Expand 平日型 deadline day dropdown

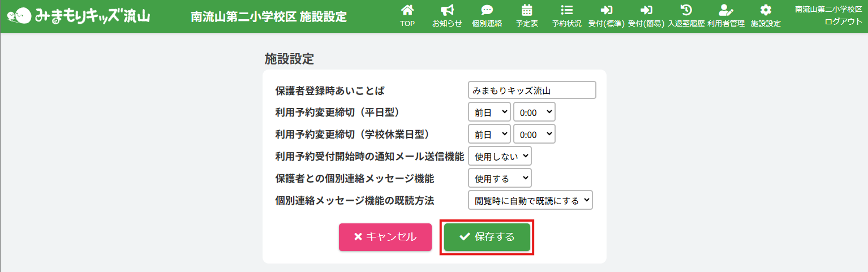point(489,112)
